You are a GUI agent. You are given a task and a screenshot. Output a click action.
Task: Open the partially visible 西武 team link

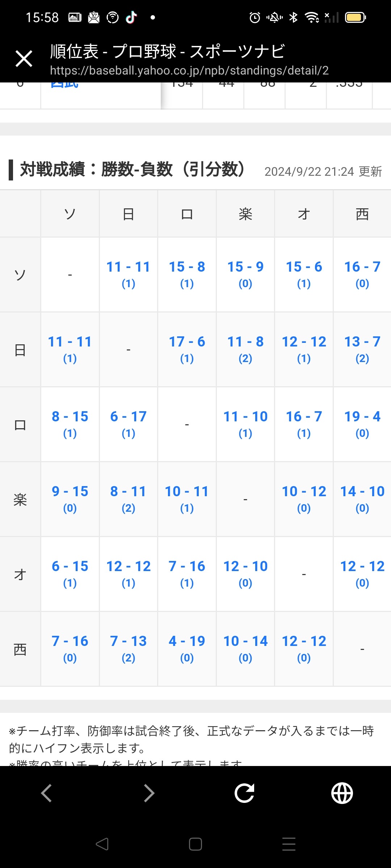click(64, 85)
